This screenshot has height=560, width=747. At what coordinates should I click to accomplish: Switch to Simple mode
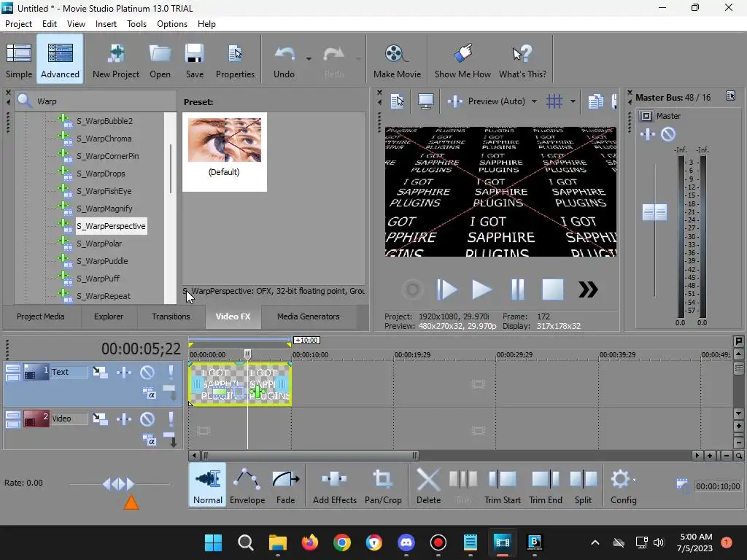(x=19, y=60)
